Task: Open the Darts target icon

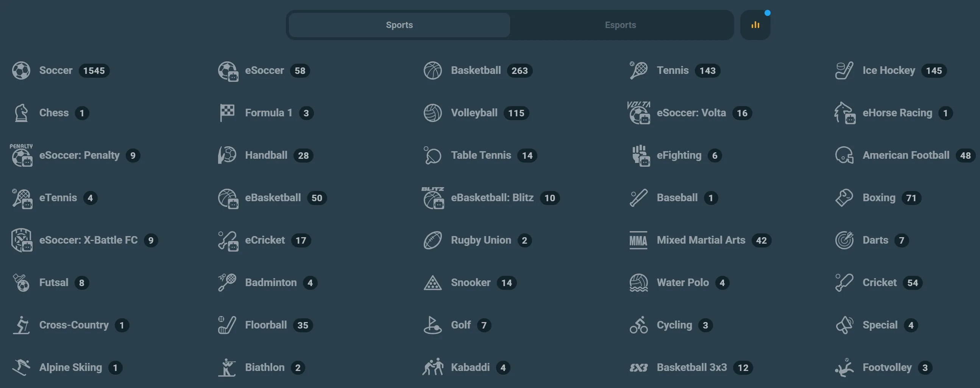Action: tap(844, 240)
